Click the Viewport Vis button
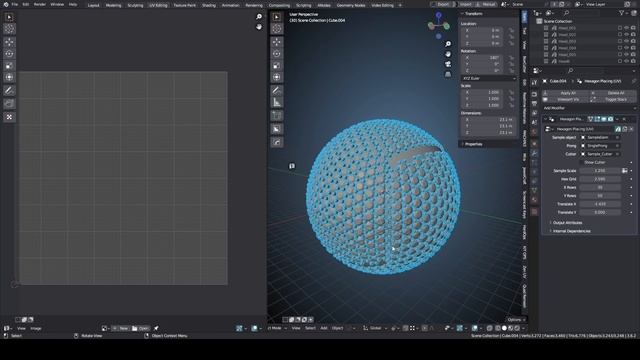This screenshot has width=640, height=360. pyautogui.click(x=564, y=100)
